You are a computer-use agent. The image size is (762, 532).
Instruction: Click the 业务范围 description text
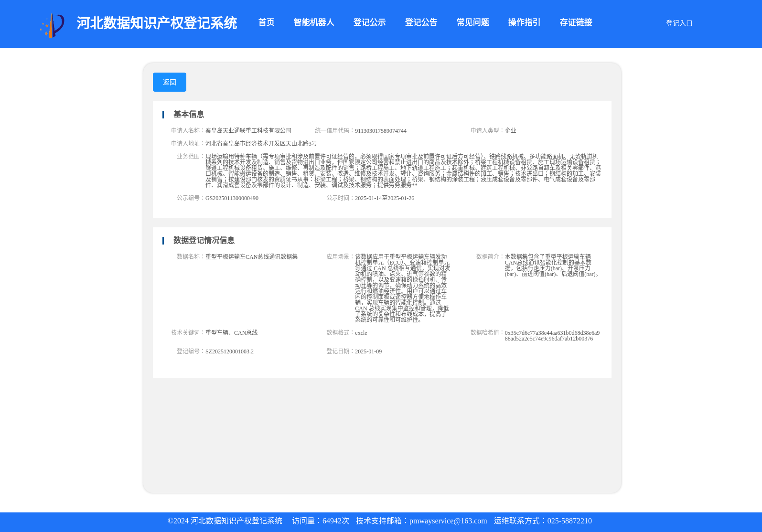click(403, 170)
